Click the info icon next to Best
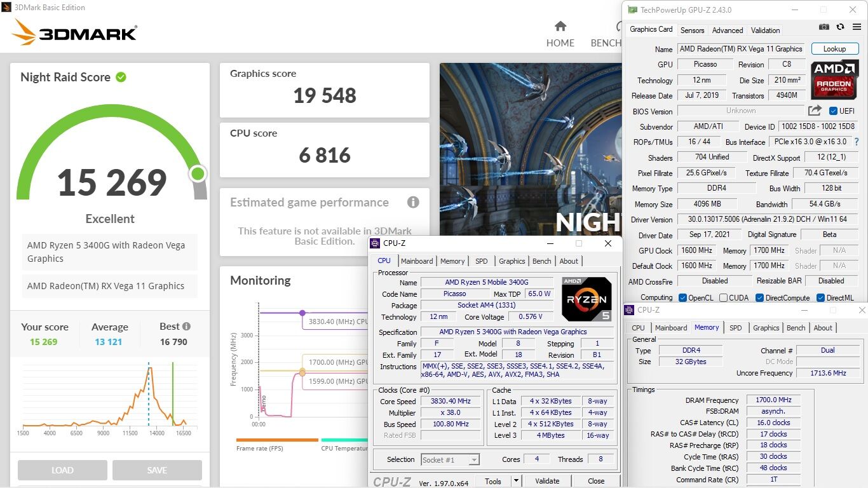868x488 pixels. pyautogui.click(x=186, y=326)
